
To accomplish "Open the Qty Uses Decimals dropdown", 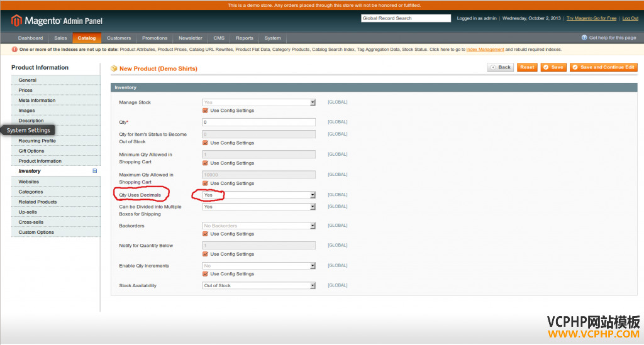I will pyautogui.click(x=258, y=195).
